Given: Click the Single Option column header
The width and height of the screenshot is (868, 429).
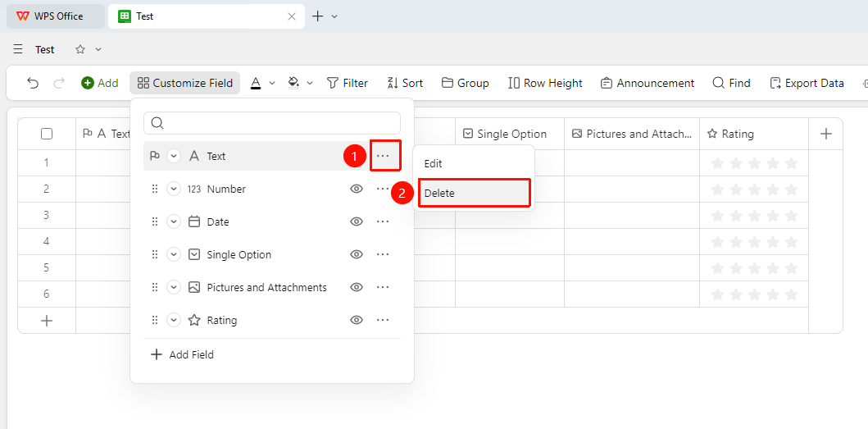Looking at the screenshot, I should point(510,134).
